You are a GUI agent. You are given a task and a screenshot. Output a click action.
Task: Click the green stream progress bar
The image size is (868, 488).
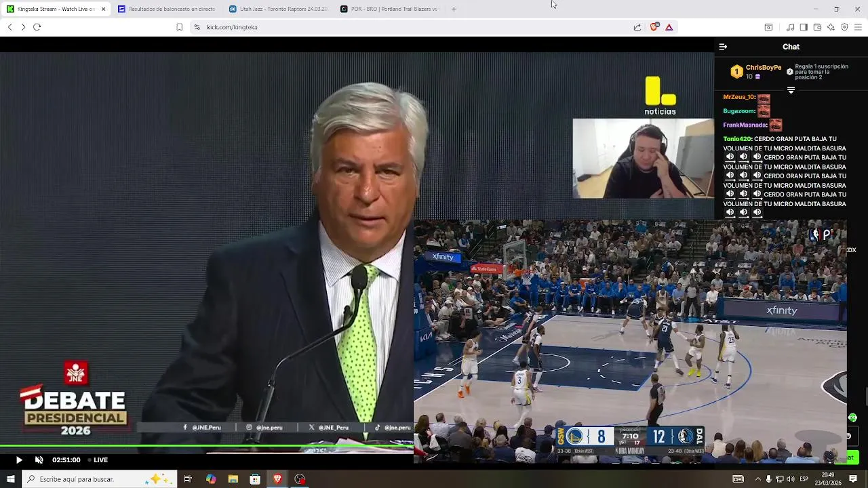tap(206, 446)
